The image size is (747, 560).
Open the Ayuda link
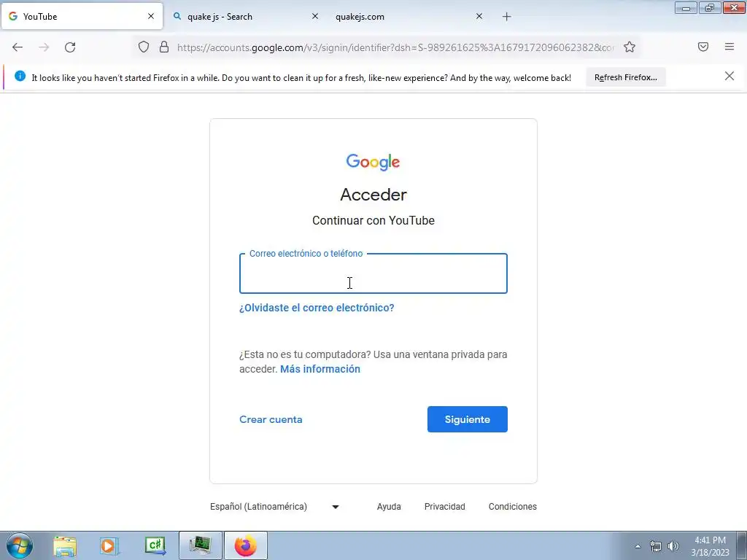389,507
